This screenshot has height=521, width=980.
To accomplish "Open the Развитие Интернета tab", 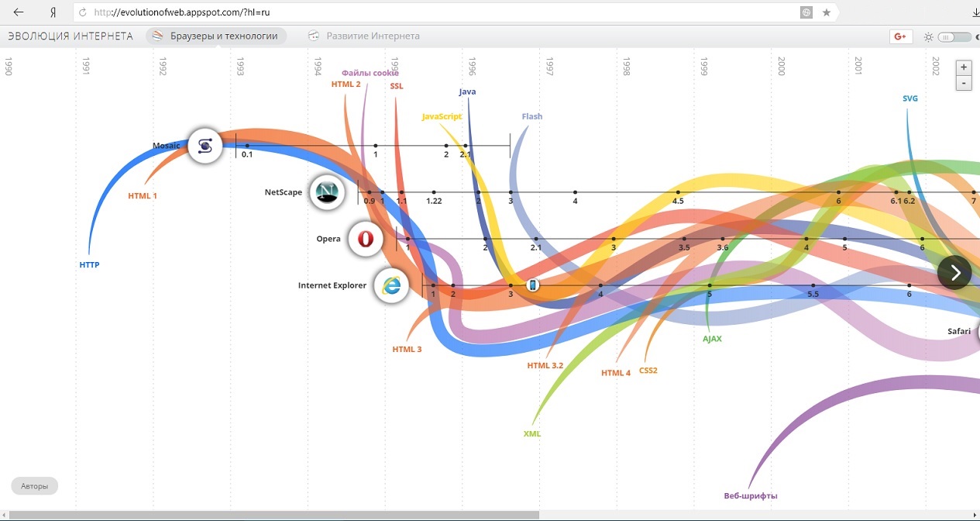I will tap(364, 36).
